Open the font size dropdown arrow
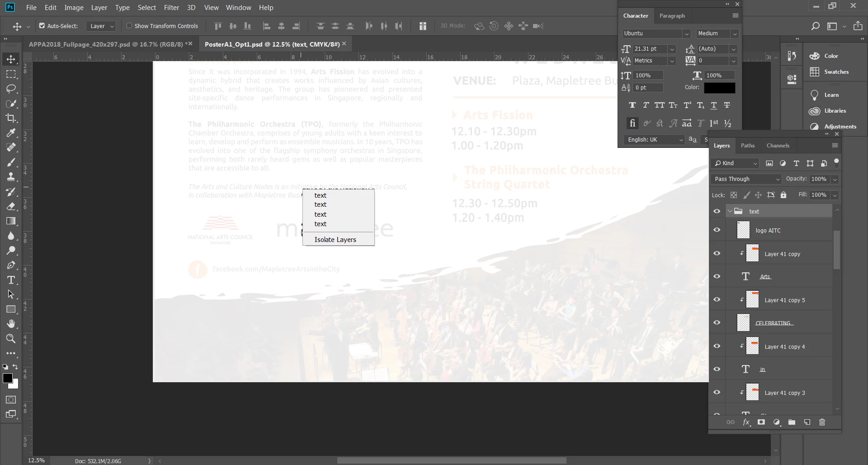 [672, 49]
